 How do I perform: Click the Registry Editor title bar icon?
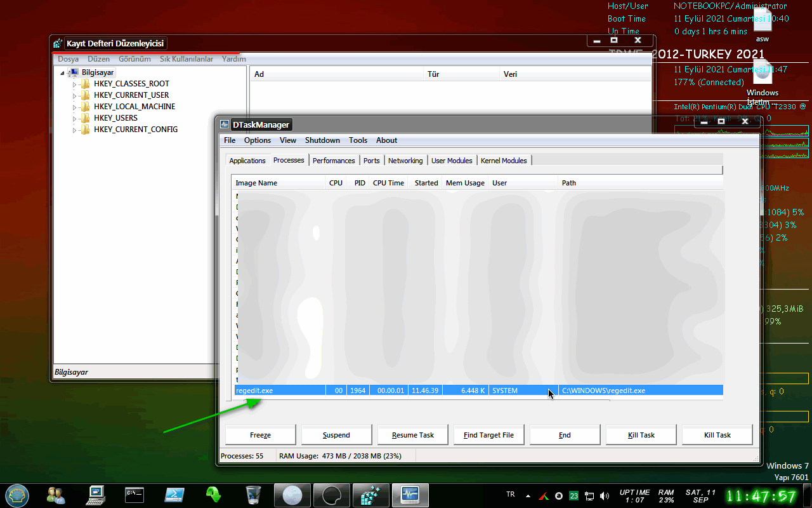coord(58,43)
